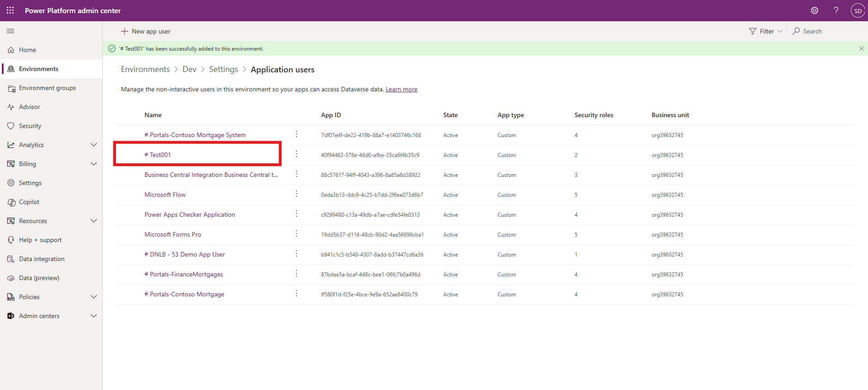Viewport: 868px width, 390px height.
Task: Open more options for Microsoft Flow row
Action: pos(297,194)
